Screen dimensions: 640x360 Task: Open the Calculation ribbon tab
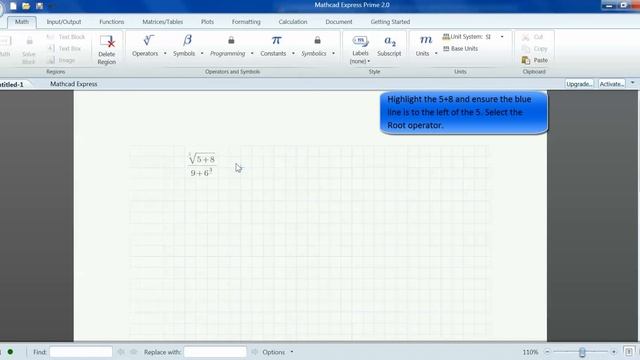[293, 22]
